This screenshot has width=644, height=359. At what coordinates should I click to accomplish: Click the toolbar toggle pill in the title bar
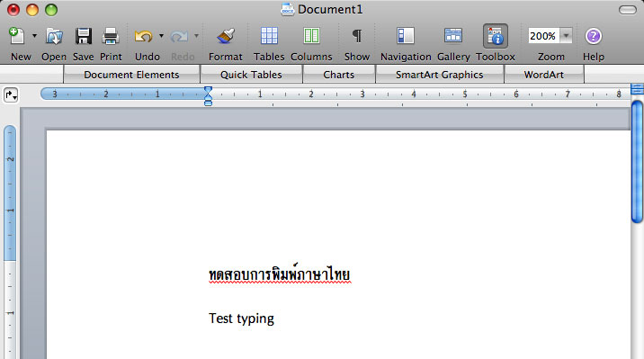[x=627, y=10]
